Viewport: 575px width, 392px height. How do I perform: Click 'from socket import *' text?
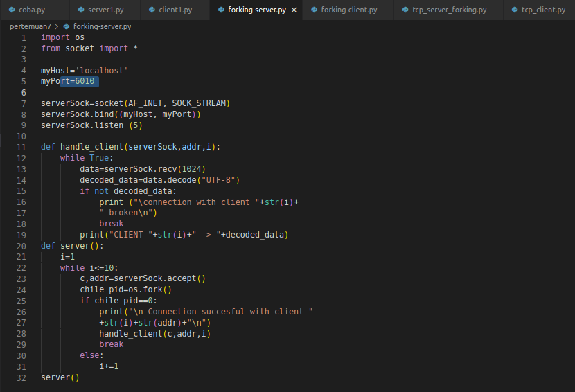(x=89, y=48)
